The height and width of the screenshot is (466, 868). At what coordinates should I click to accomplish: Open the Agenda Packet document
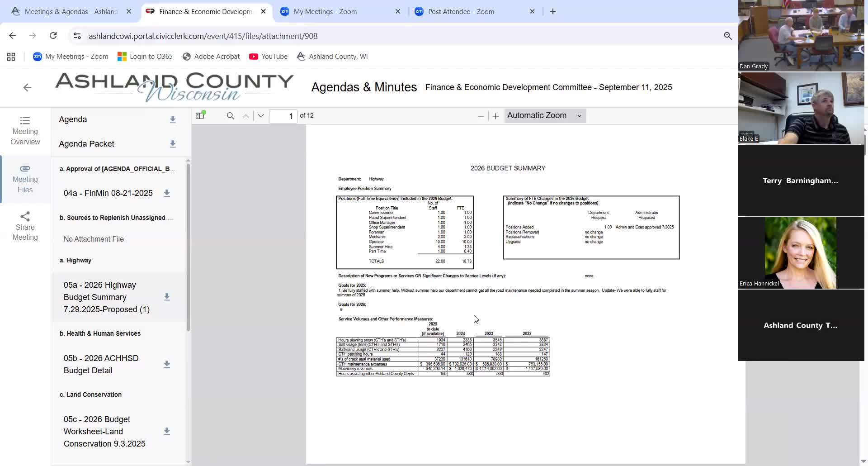(x=86, y=144)
